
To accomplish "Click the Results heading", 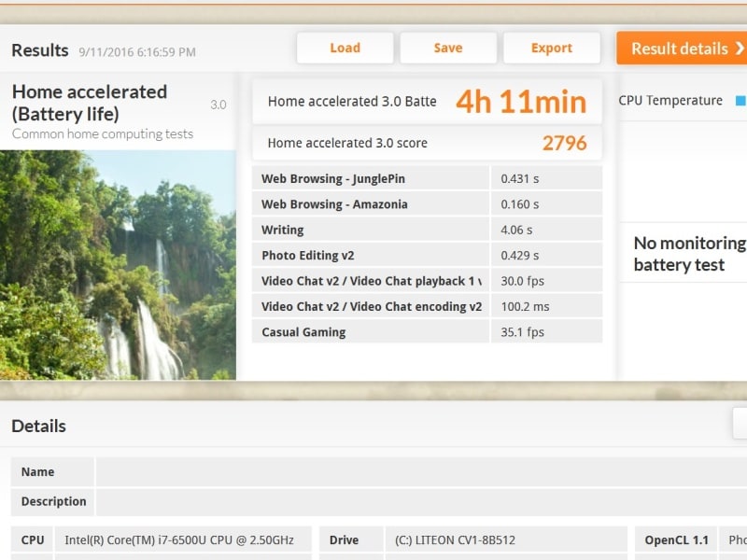I will tap(40, 50).
